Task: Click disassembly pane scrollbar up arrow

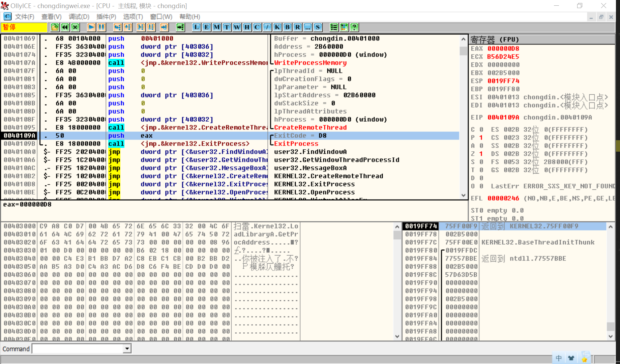Action: [x=464, y=39]
